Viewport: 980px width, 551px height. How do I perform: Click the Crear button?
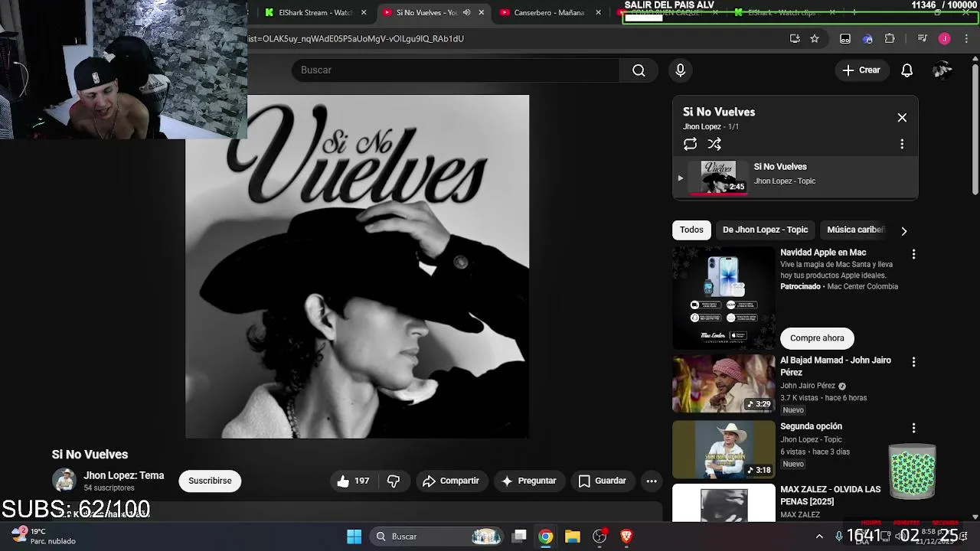861,70
